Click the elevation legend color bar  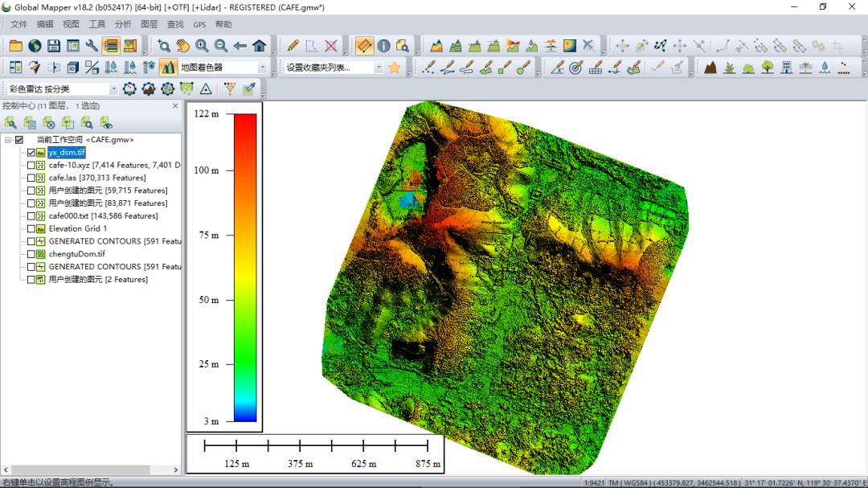(245, 267)
